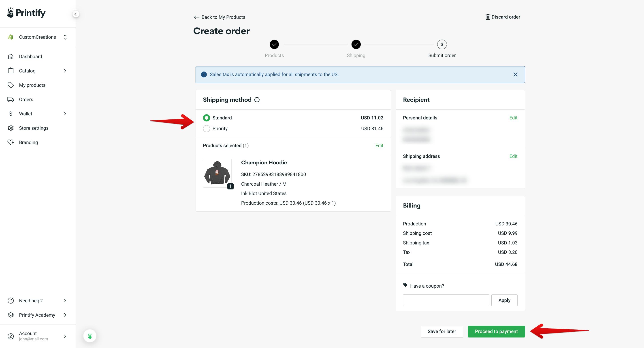Click the sales tax banner info icon

pos(204,74)
